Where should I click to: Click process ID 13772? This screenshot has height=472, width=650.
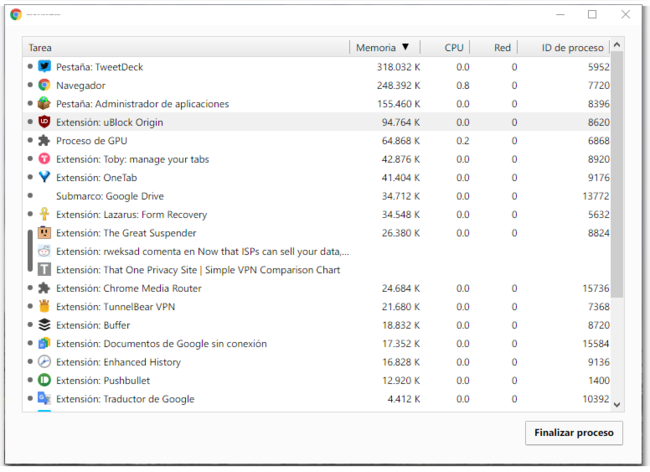point(596,196)
